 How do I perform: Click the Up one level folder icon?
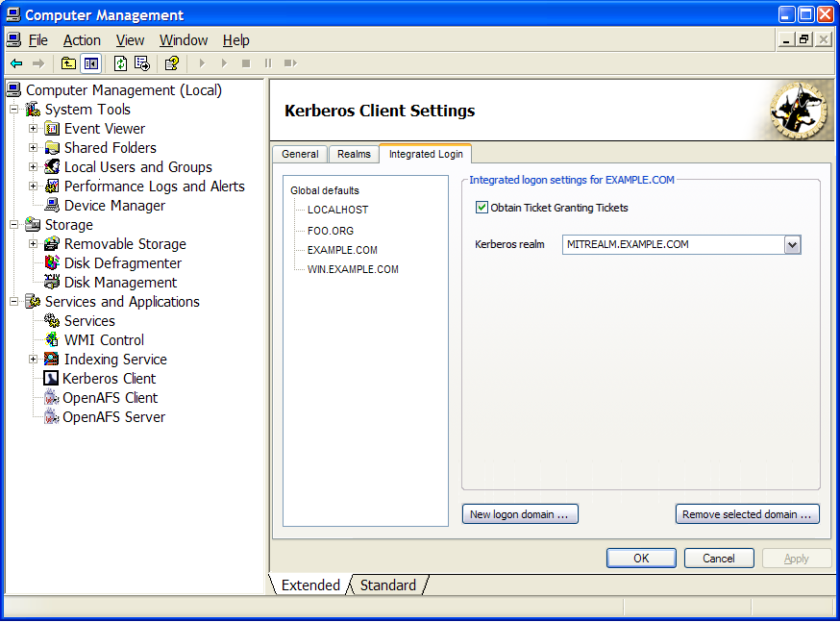(68, 63)
